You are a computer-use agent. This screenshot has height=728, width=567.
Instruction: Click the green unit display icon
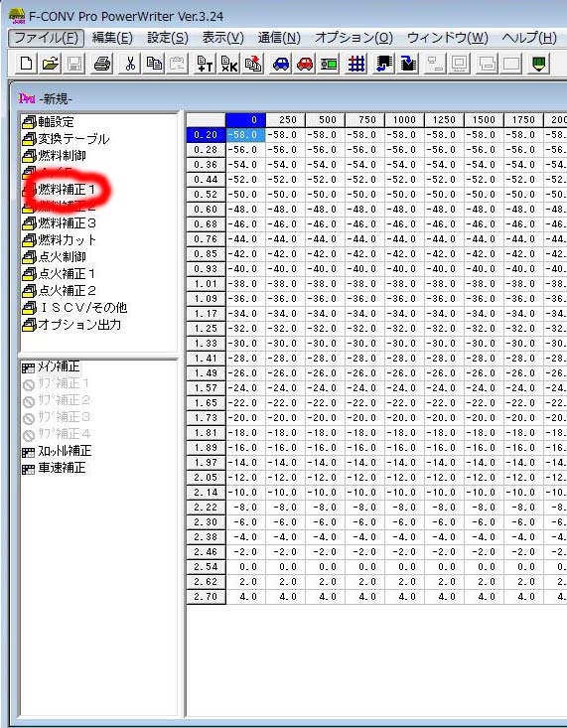coord(329,64)
